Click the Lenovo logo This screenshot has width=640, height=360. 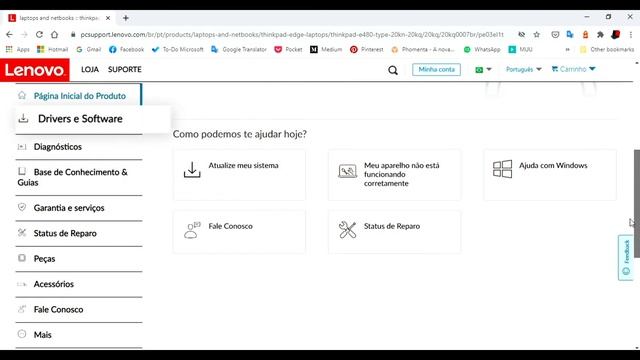click(x=35, y=70)
